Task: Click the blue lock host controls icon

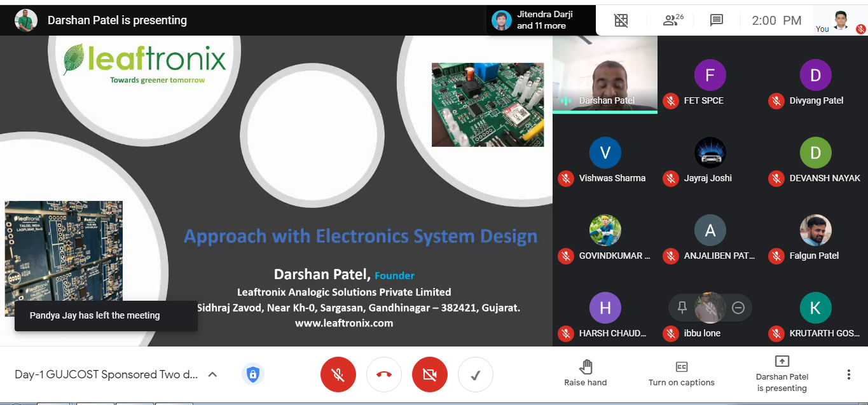Action: pyautogui.click(x=253, y=374)
